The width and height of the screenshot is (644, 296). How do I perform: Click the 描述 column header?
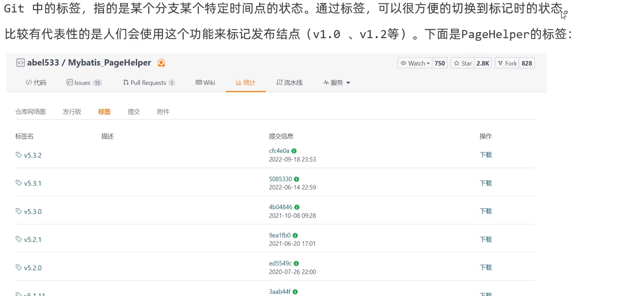(x=107, y=136)
